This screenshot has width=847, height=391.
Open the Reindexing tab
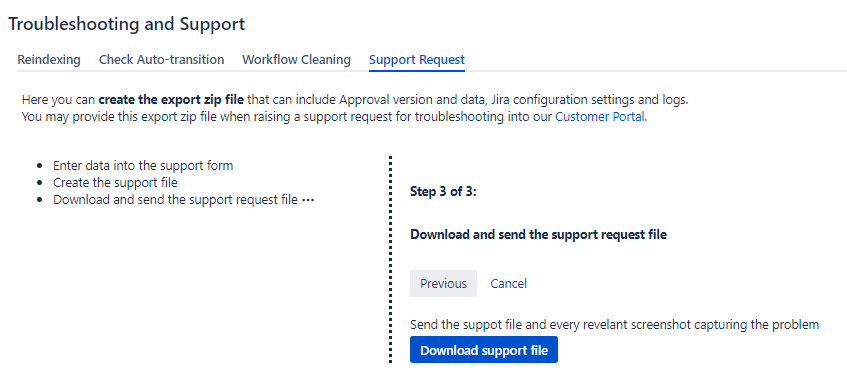click(49, 59)
